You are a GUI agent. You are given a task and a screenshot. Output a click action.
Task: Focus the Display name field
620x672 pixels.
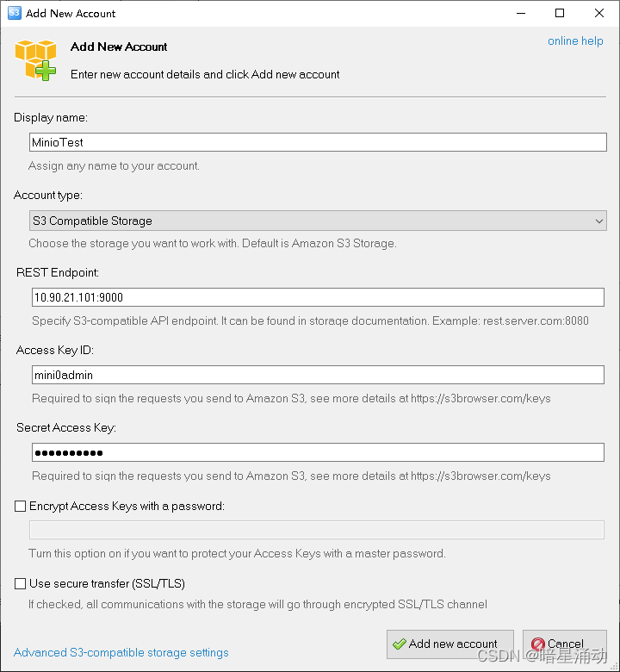[x=318, y=142]
